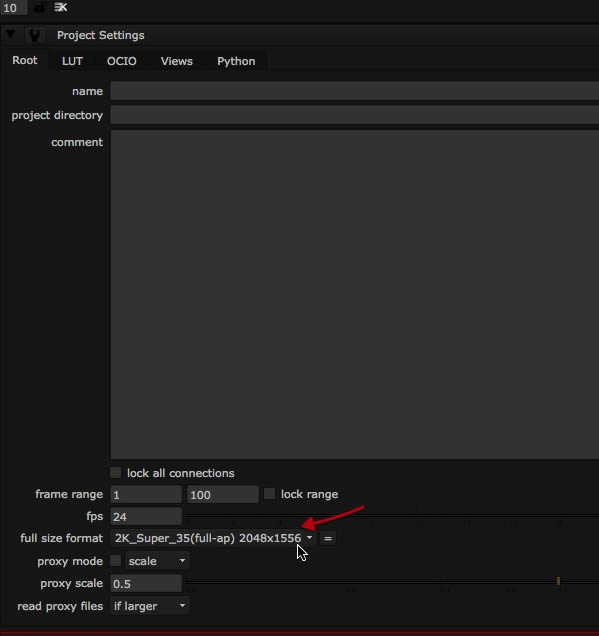Toggle the lock range checkbox

[x=269, y=494]
